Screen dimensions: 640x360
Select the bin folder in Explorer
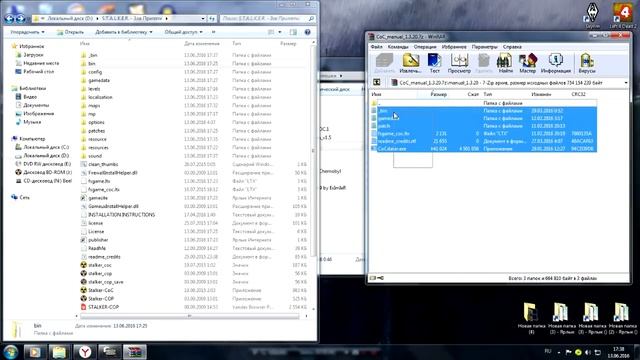(x=92, y=64)
